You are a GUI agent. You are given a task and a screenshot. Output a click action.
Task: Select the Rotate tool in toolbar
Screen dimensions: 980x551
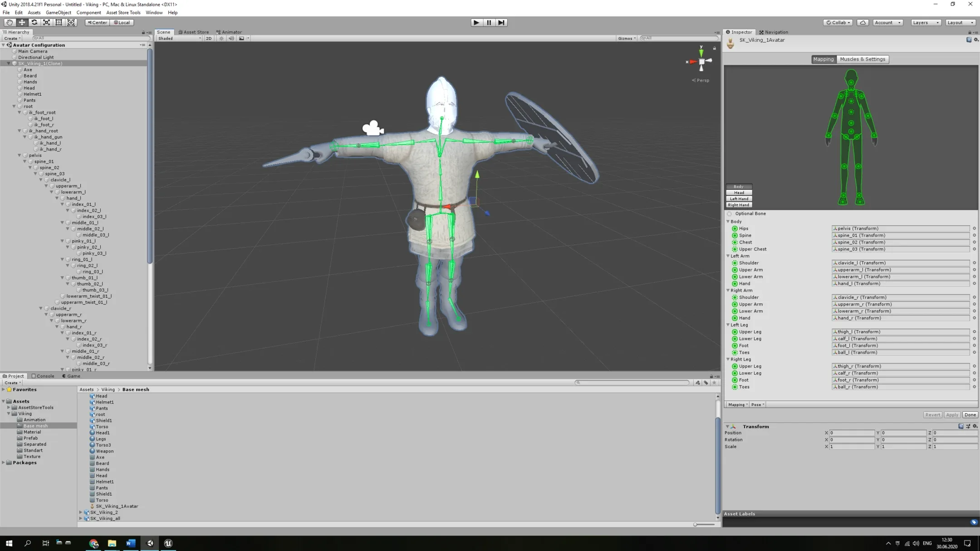pyautogui.click(x=34, y=22)
